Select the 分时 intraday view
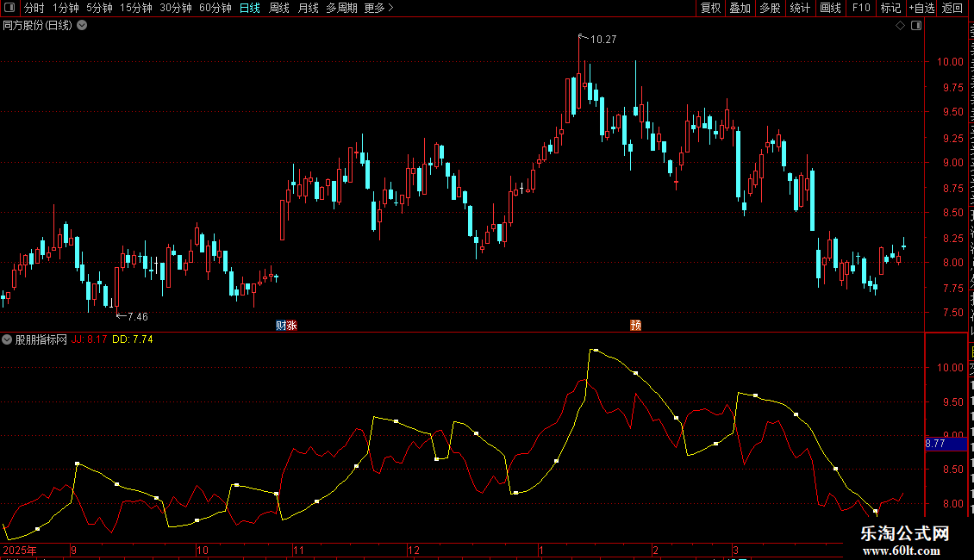The width and height of the screenshot is (974, 560). coord(34,8)
